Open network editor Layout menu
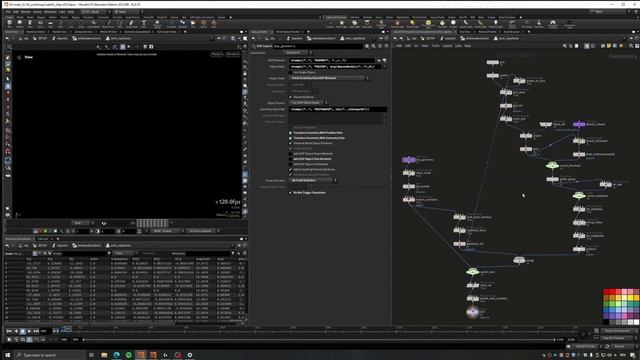This screenshot has width=640, height=360. coord(447,46)
